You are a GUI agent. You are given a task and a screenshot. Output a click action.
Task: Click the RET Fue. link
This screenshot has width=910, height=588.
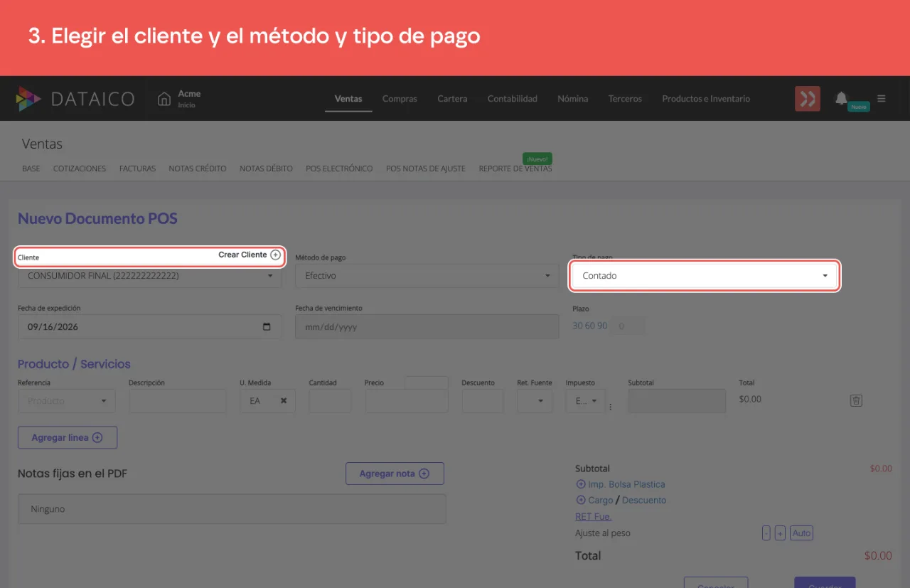tap(594, 517)
